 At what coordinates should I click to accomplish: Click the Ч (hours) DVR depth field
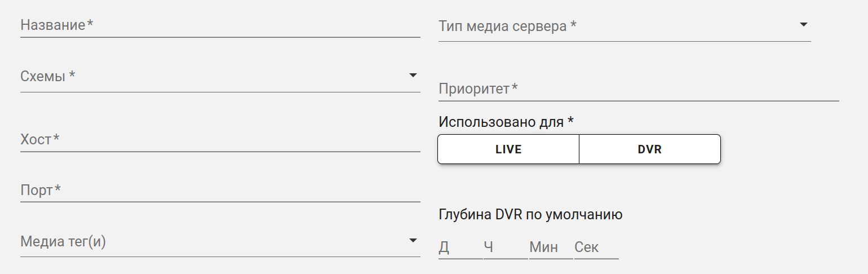point(505,248)
